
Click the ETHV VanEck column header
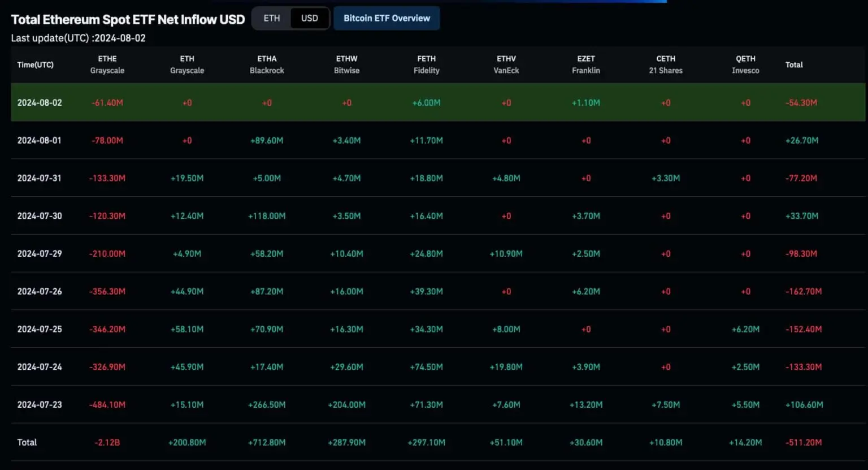(x=506, y=64)
